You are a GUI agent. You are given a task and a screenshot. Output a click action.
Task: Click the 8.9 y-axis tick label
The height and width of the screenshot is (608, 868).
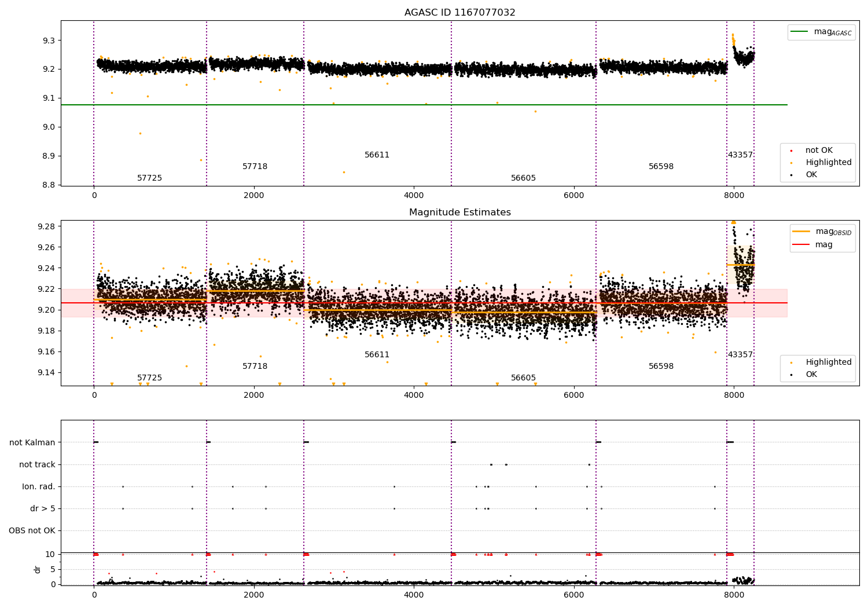coord(49,156)
